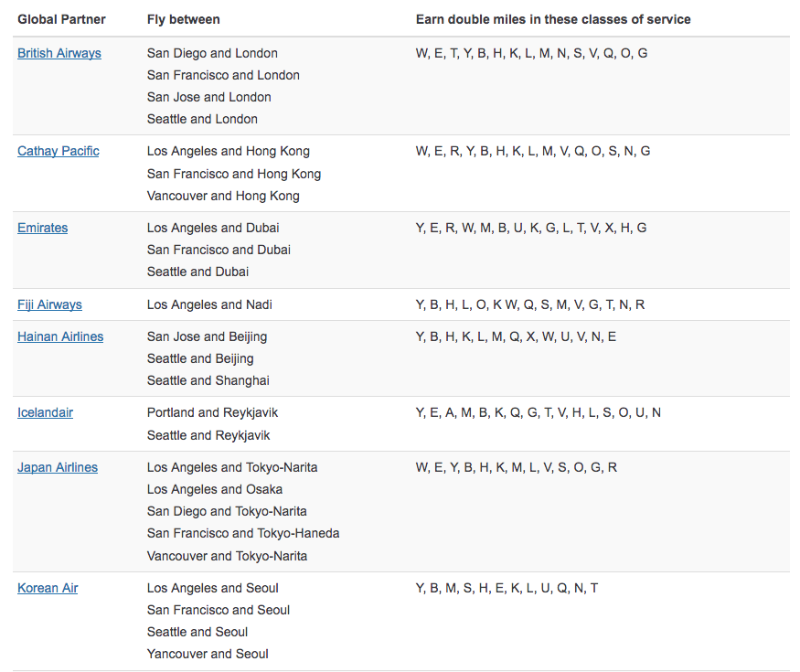Follow the Japan Airlines link
The image size is (800, 672).
pyautogui.click(x=57, y=467)
